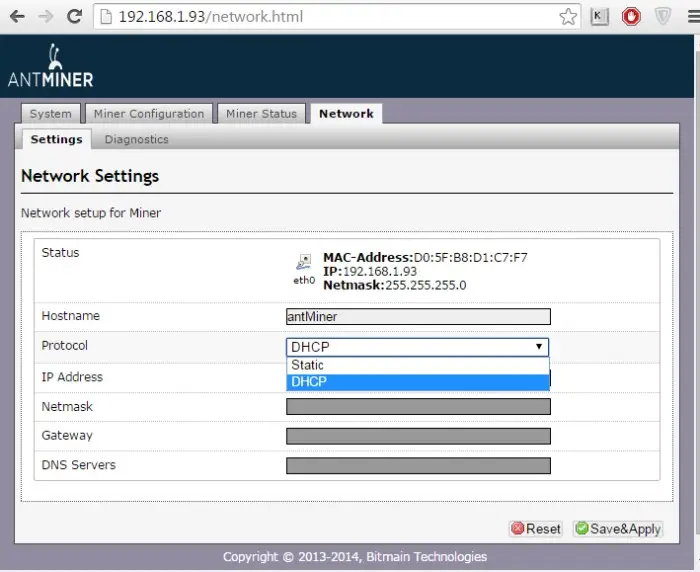Open the Chrome hamburger menu
Screen dimensions: 700x572
690,17
